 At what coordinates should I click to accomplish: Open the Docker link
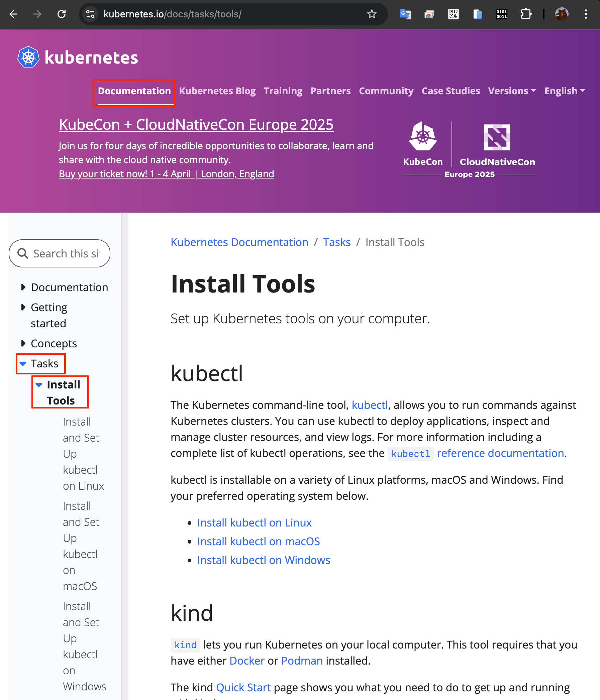(x=247, y=661)
